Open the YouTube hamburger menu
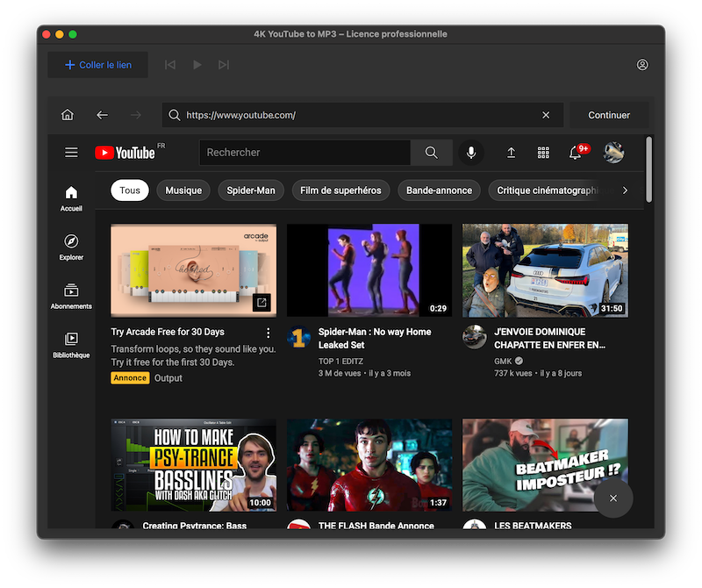Viewport: 702px width, 588px height. (71, 152)
